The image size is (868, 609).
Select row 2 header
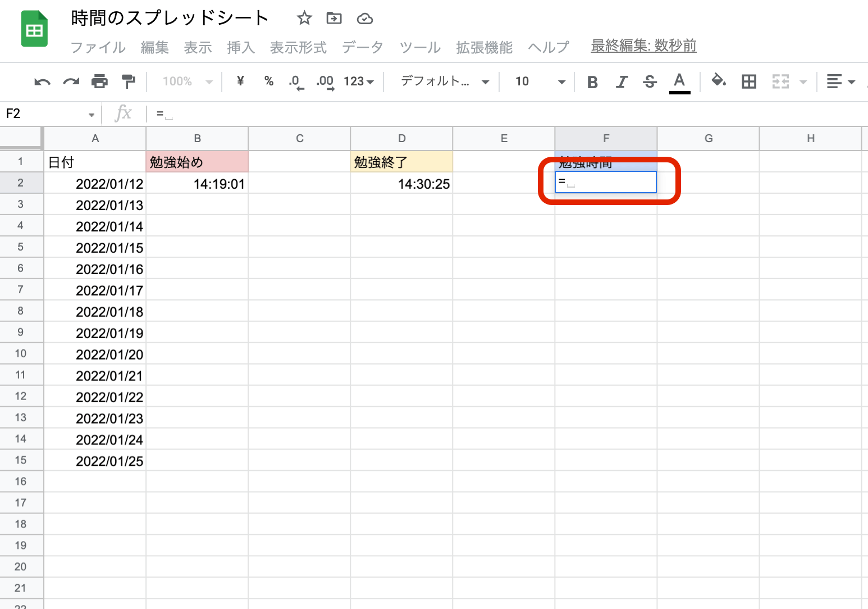click(x=21, y=183)
